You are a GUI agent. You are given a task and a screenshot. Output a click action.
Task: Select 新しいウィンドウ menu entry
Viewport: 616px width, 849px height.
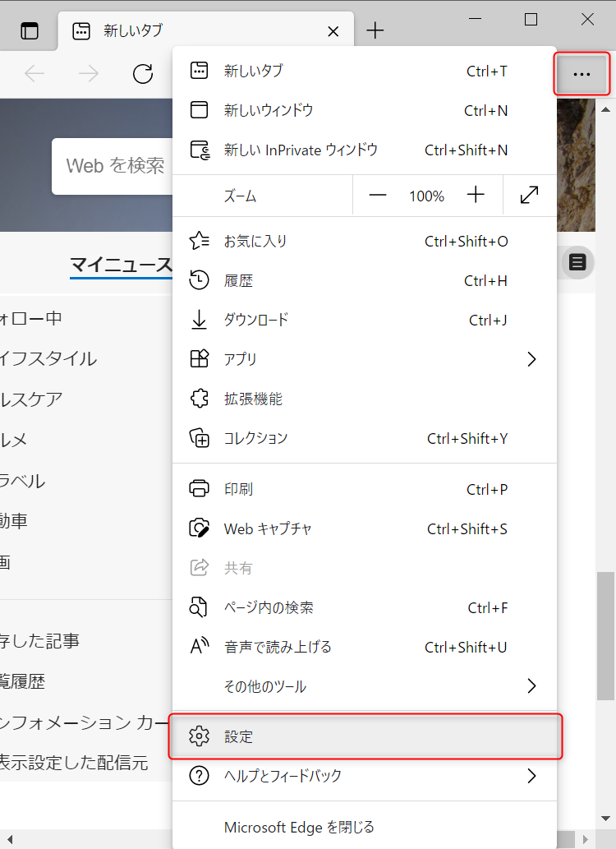tap(365, 110)
